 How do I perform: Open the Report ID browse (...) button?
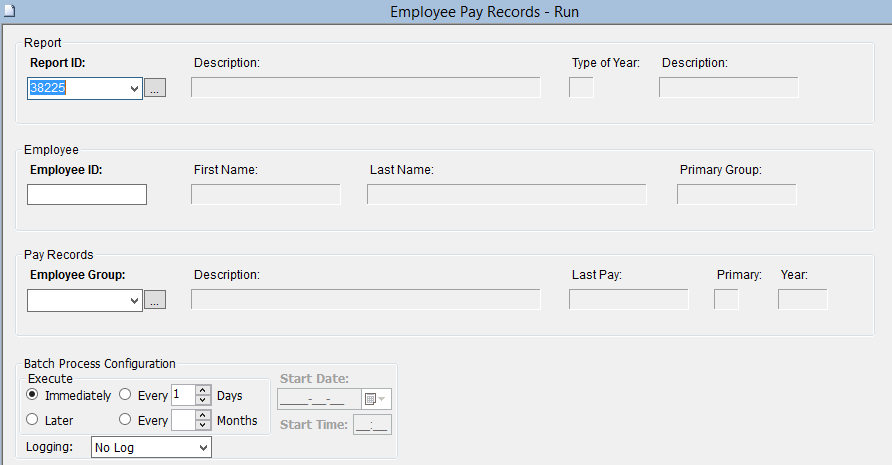pos(155,88)
